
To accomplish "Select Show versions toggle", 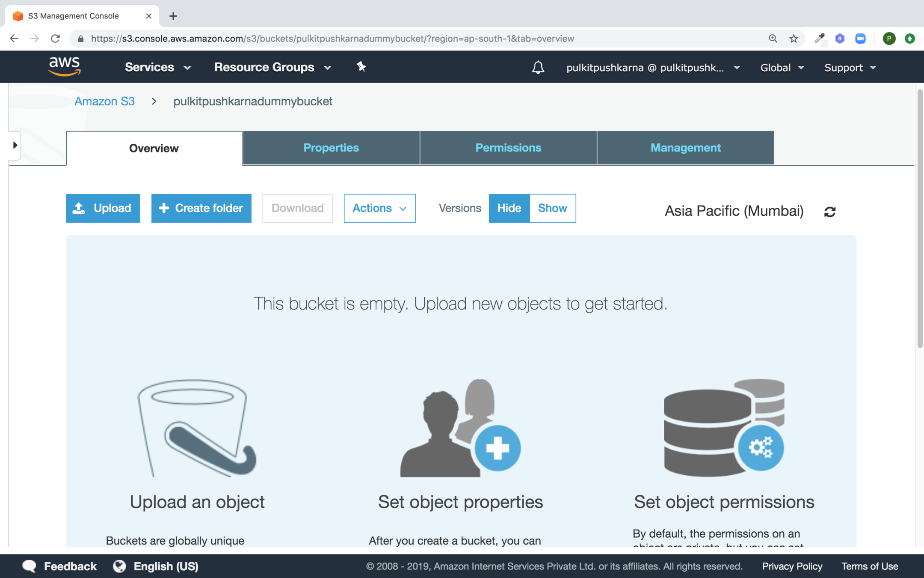I will pos(552,208).
